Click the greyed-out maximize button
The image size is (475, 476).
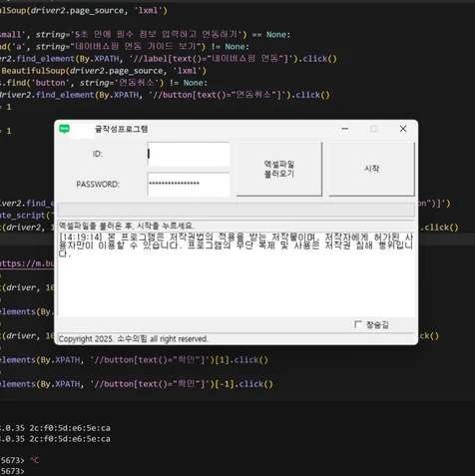tap(374, 129)
